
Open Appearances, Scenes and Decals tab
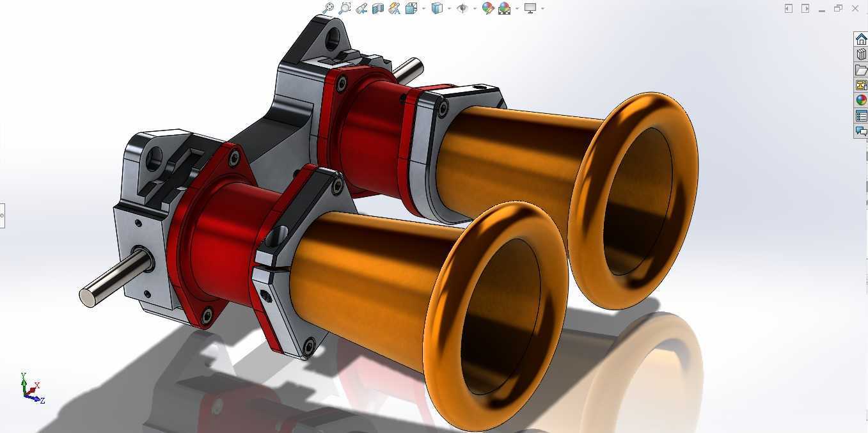861,100
